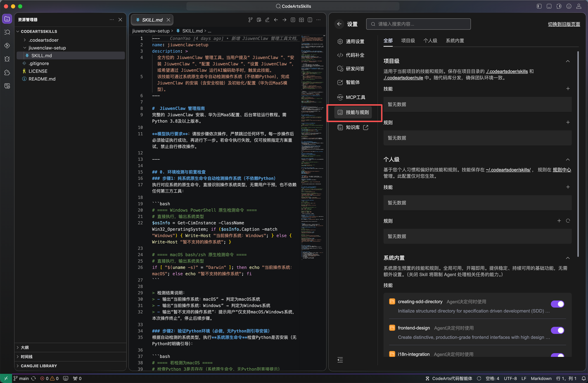Collapse the 个人级 section chevron

pyautogui.click(x=568, y=159)
